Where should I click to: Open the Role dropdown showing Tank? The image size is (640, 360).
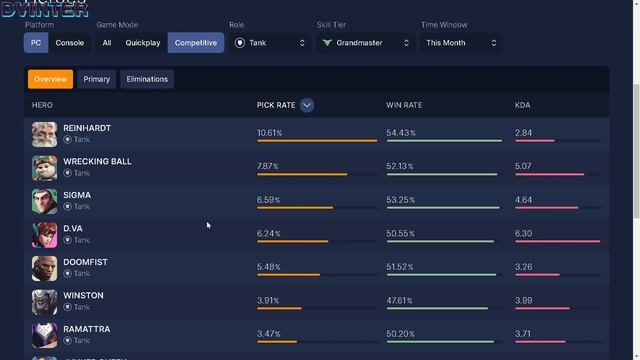coord(270,42)
